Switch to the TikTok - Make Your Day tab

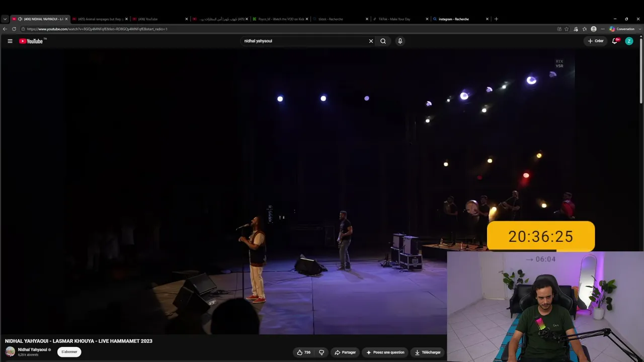click(400, 19)
